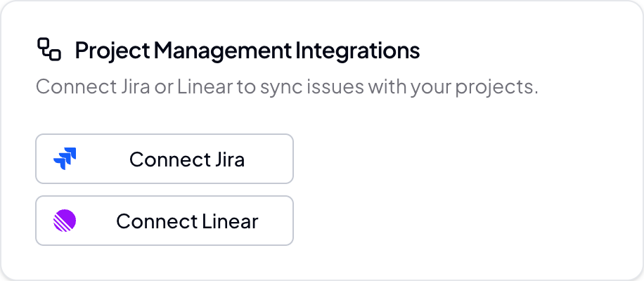Click the word "Connect" in the subtitle
The height and width of the screenshot is (281, 644).
67,88
